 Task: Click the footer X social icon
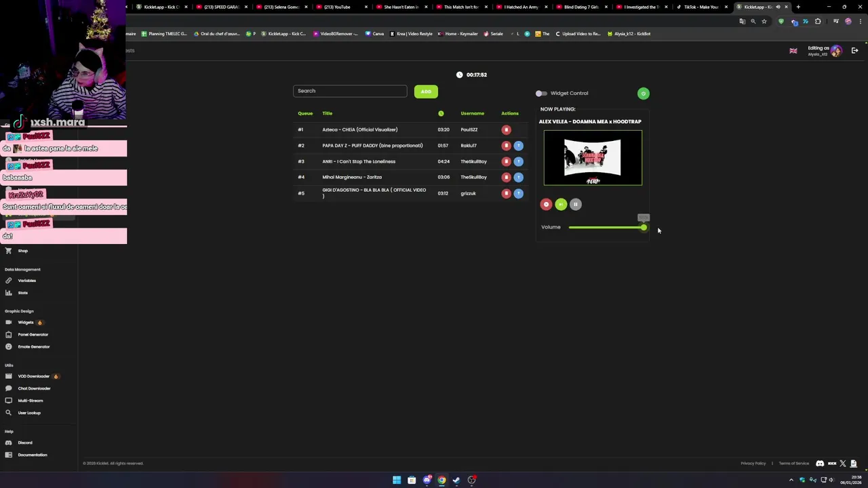point(843,464)
